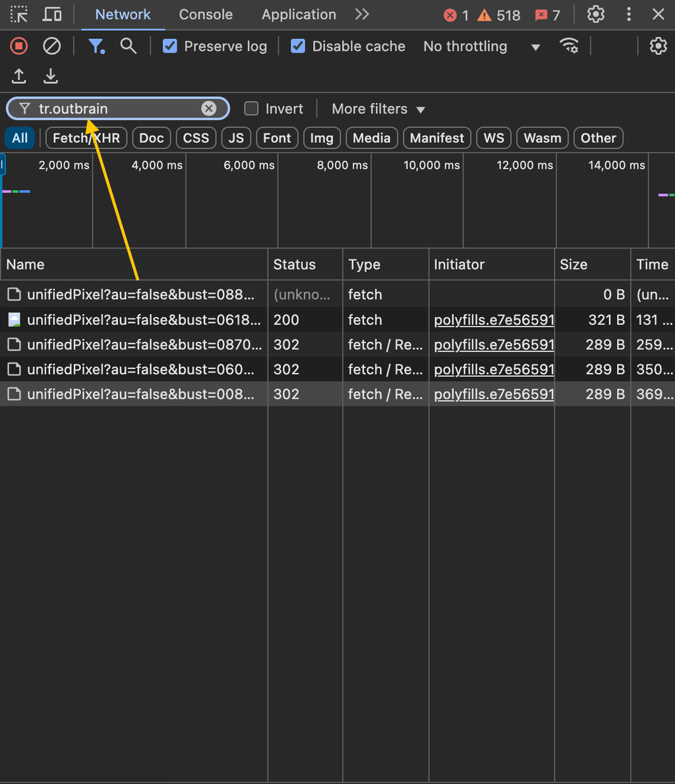The image size is (675, 784).
Task: Uncheck the Disable cache checkbox
Action: click(x=298, y=46)
